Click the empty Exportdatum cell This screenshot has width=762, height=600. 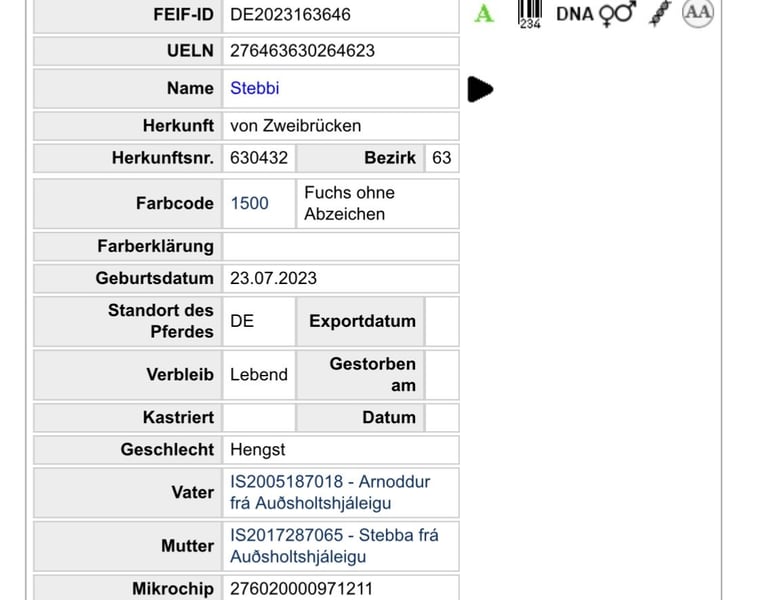coord(441,322)
